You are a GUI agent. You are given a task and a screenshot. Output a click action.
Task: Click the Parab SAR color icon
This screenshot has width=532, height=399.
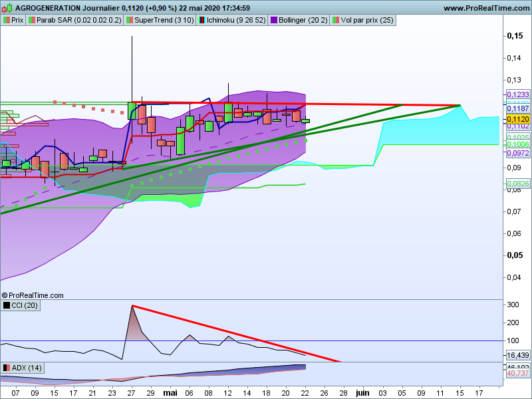point(32,20)
